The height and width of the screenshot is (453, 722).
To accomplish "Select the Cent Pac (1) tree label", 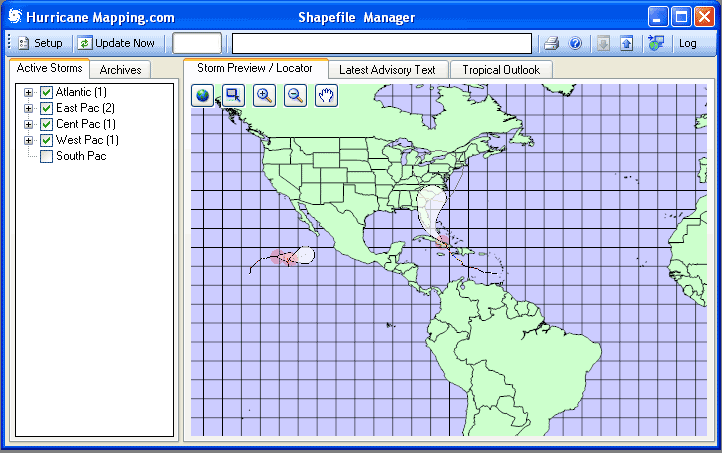I will coord(86,124).
